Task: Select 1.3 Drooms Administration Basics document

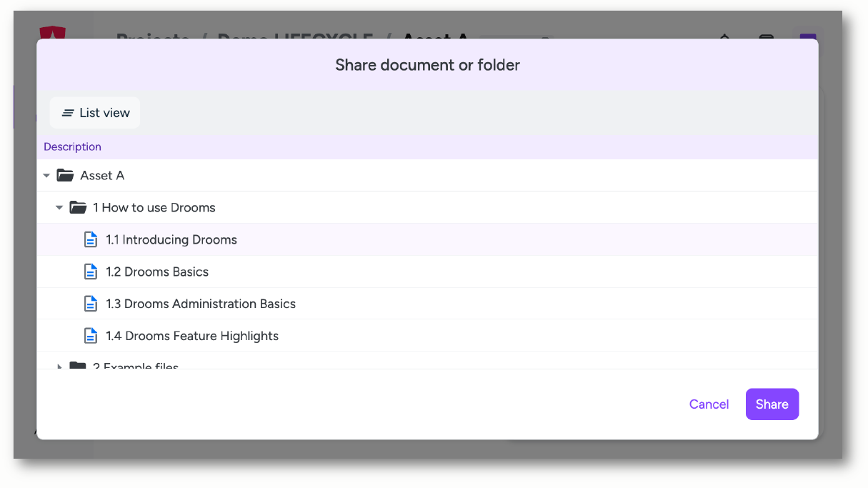Action: tap(201, 304)
